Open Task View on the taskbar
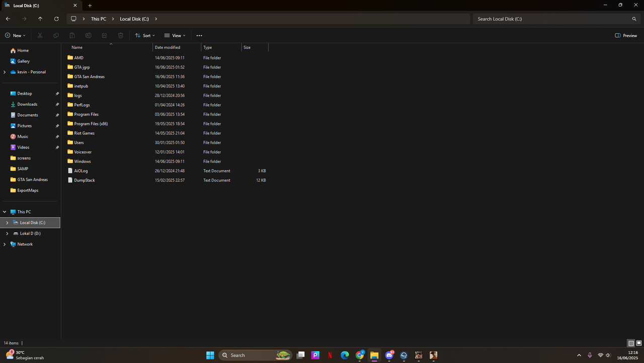This screenshot has height=363, width=644. pos(300,355)
